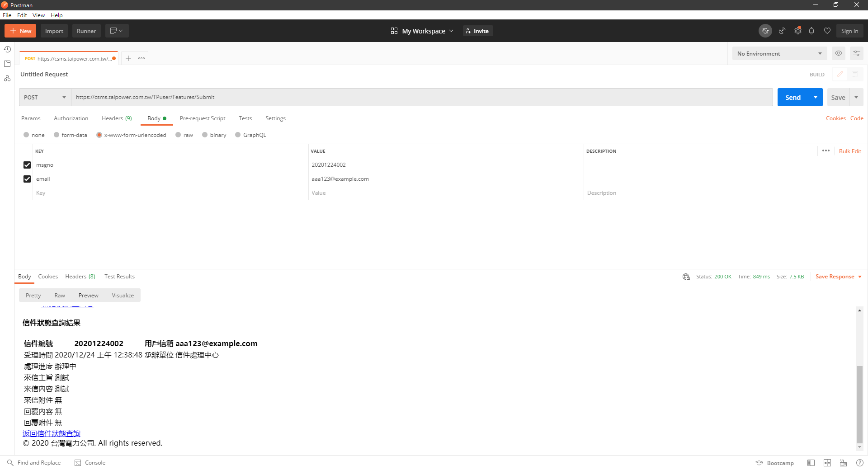
Task: Uncheck the email row checkbox
Action: tap(27, 179)
